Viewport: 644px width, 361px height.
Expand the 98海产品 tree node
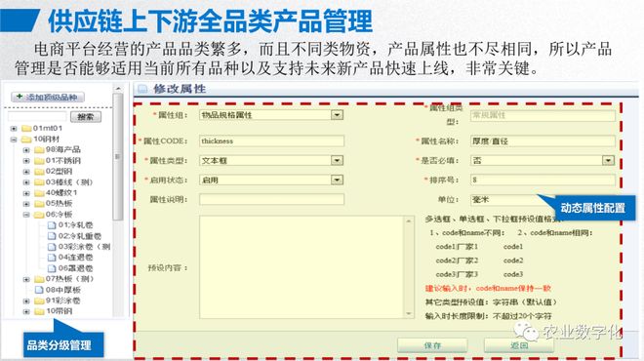click(x=26, y=150)
